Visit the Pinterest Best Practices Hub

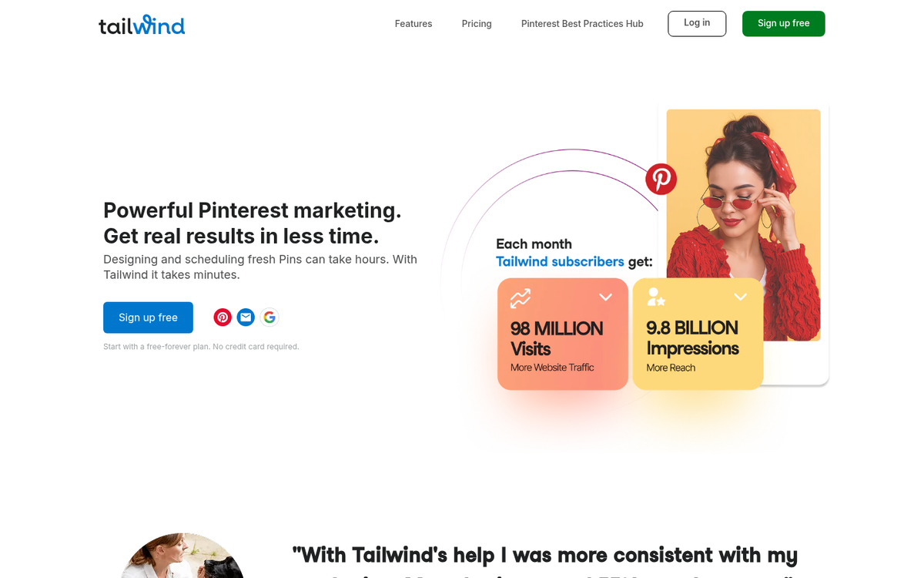click(581, 24)
